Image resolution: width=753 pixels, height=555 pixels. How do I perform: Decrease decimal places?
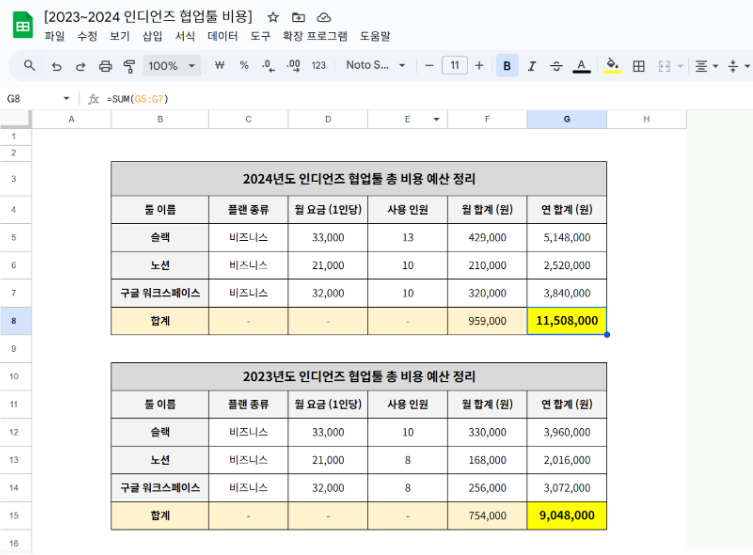(x=268, y=66)
